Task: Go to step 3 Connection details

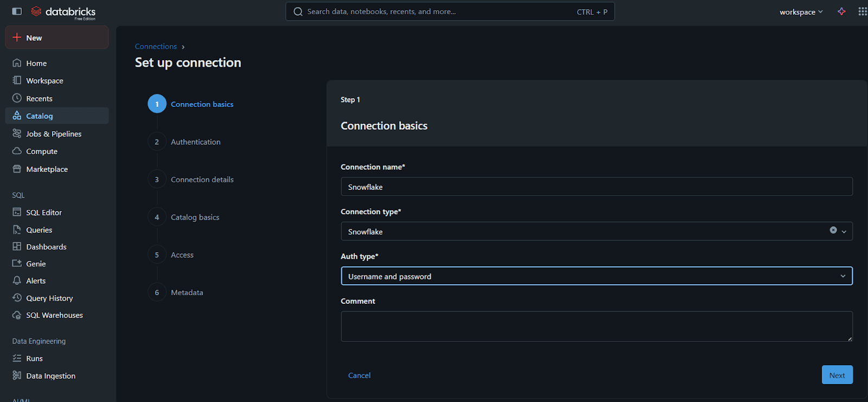Action: tap(191, 180)
